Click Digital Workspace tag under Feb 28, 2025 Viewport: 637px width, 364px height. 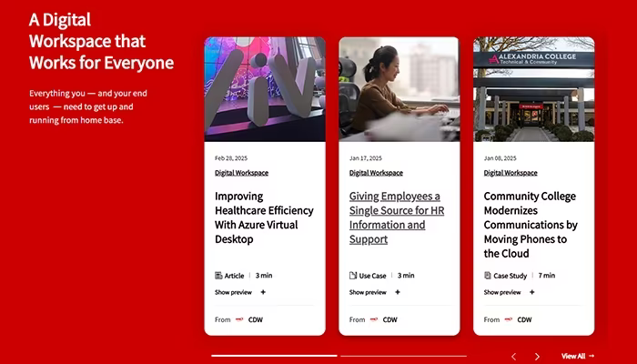coord(241,173)
